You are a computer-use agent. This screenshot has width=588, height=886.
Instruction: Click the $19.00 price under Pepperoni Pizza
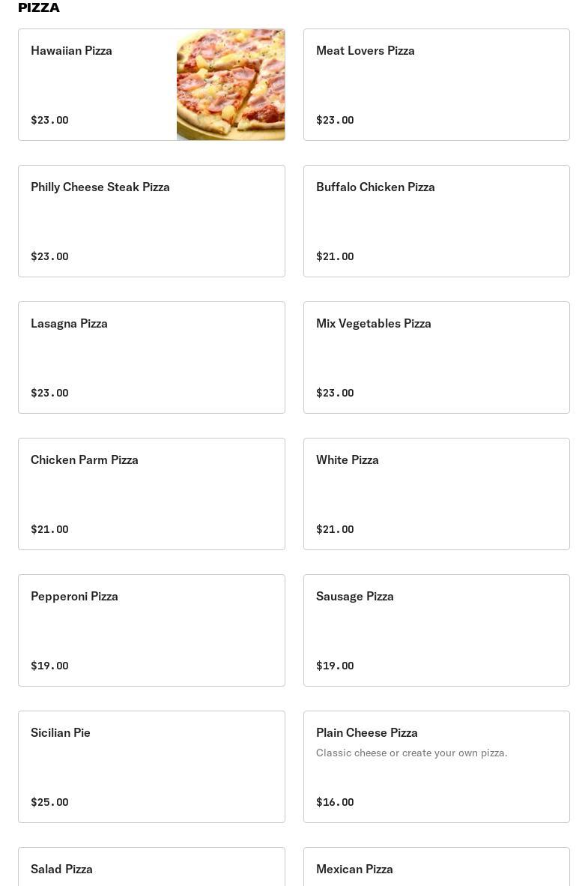pyautogui.click(x=49, y=666)
